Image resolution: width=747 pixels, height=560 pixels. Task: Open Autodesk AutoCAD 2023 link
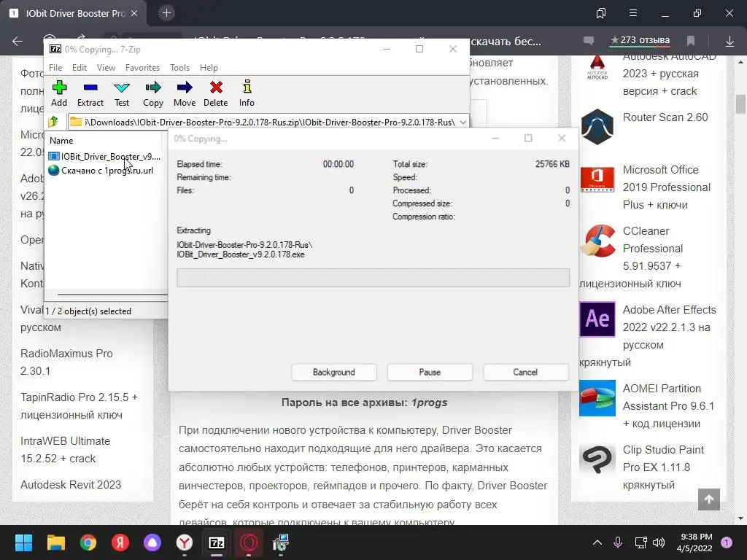coord(669,74)
